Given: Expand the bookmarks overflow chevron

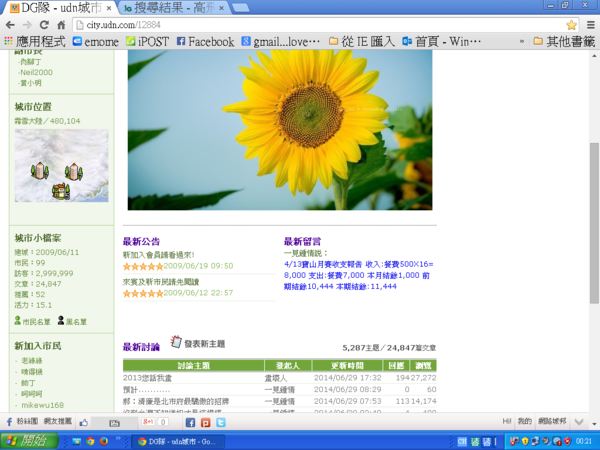Looking at the screenshot, I should [518, 42].
